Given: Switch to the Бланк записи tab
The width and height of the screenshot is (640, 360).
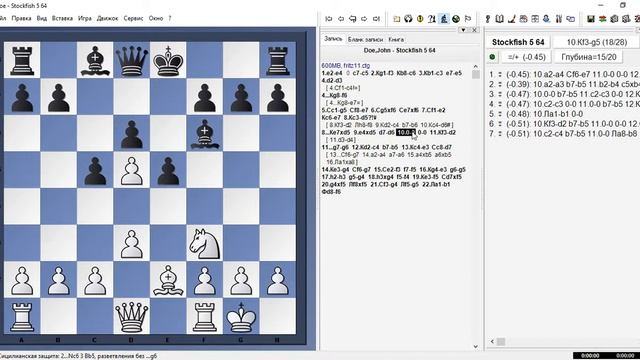Looking at the screenshot, I should click(365, 40).
